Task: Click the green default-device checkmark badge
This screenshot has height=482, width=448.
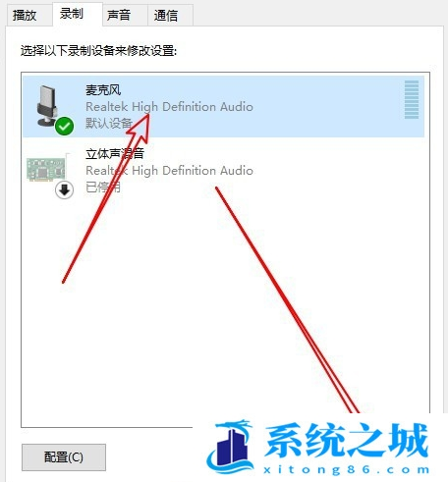Action: pos(64,126)
